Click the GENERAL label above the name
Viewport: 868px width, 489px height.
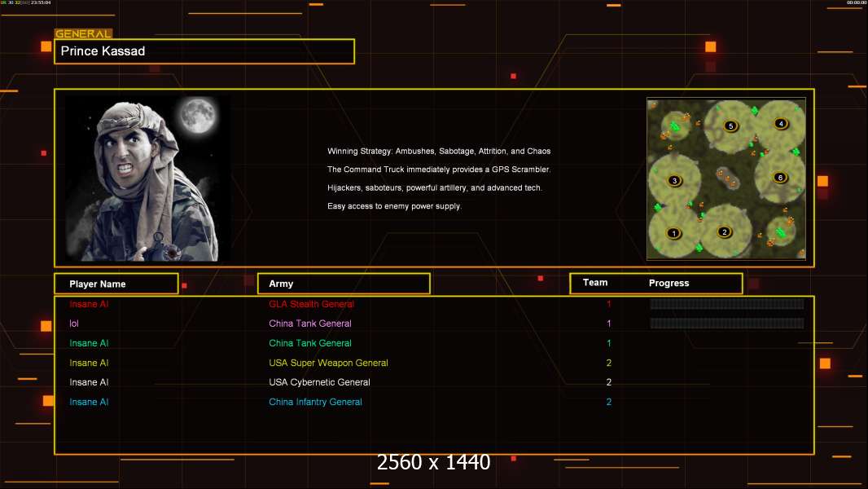[84, 33]
